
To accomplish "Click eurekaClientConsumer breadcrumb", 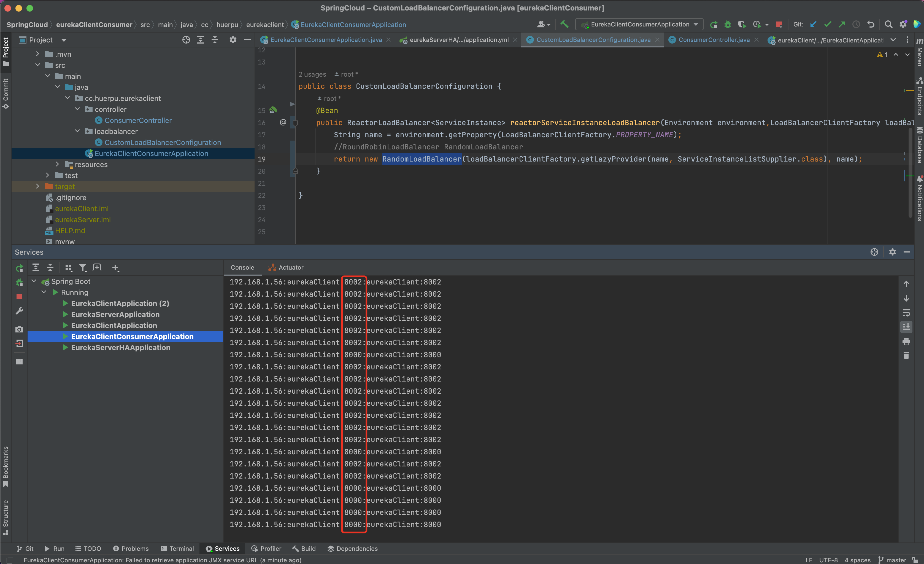I will point(94,25).
